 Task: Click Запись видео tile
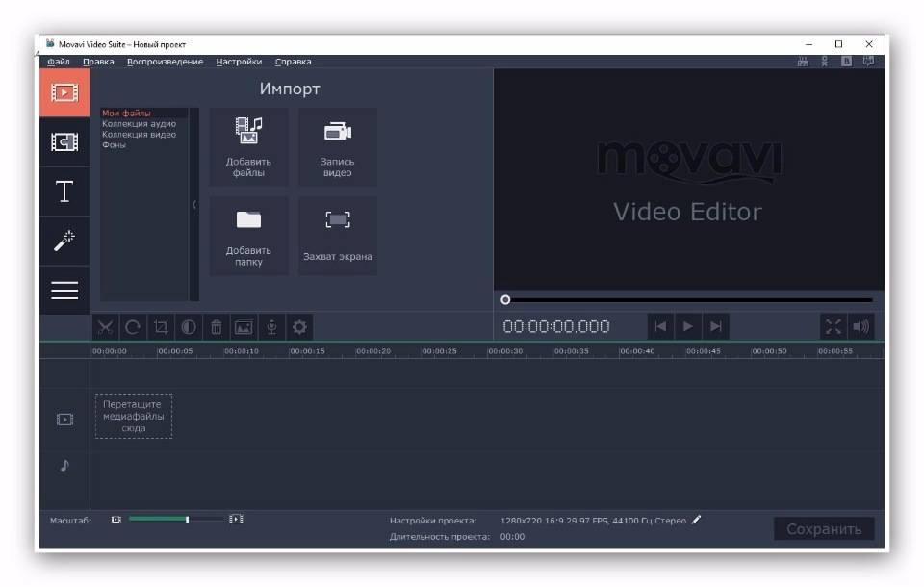[337, 147]
